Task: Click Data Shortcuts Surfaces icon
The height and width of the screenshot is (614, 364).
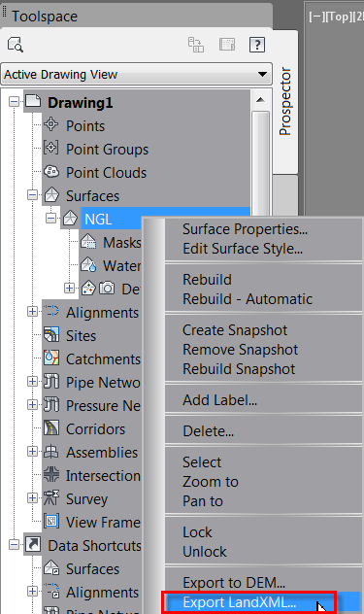Action: point(51,567)
